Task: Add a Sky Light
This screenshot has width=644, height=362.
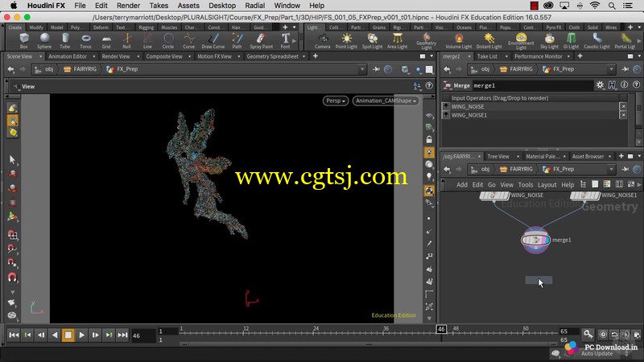Action: tap(549, 41)
